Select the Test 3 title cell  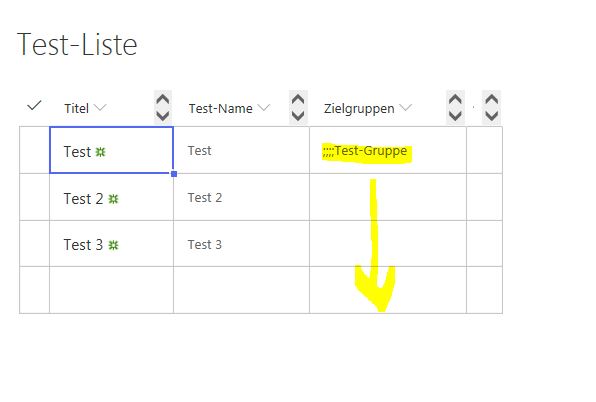[111, 244]
